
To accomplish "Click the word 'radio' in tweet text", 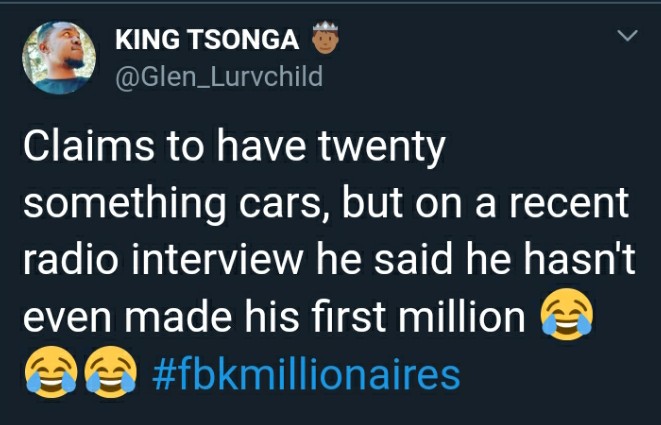I will pyautogui.click(x=70, y=258).
